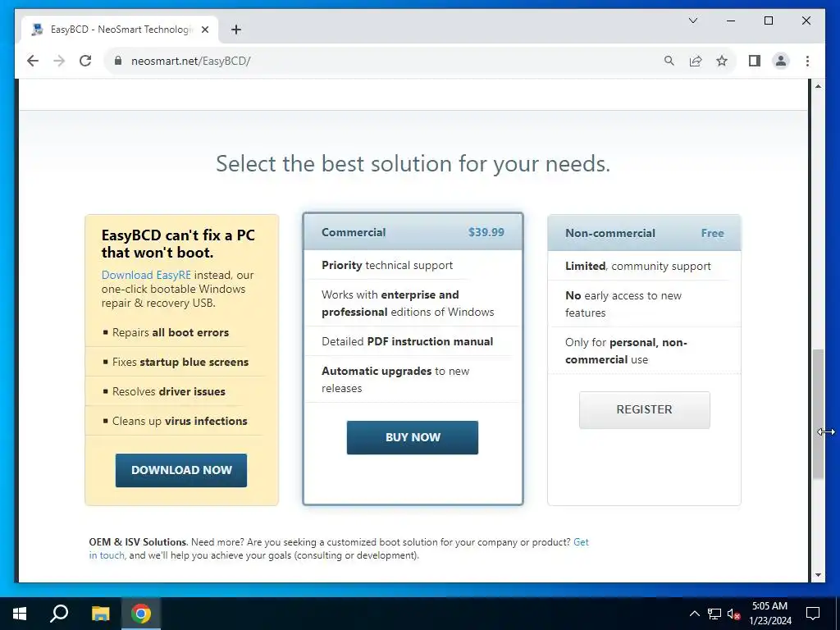Click the DOWNLOAD NOW button
The width and height of the screenshot is (840, 630).
[181, 470]
